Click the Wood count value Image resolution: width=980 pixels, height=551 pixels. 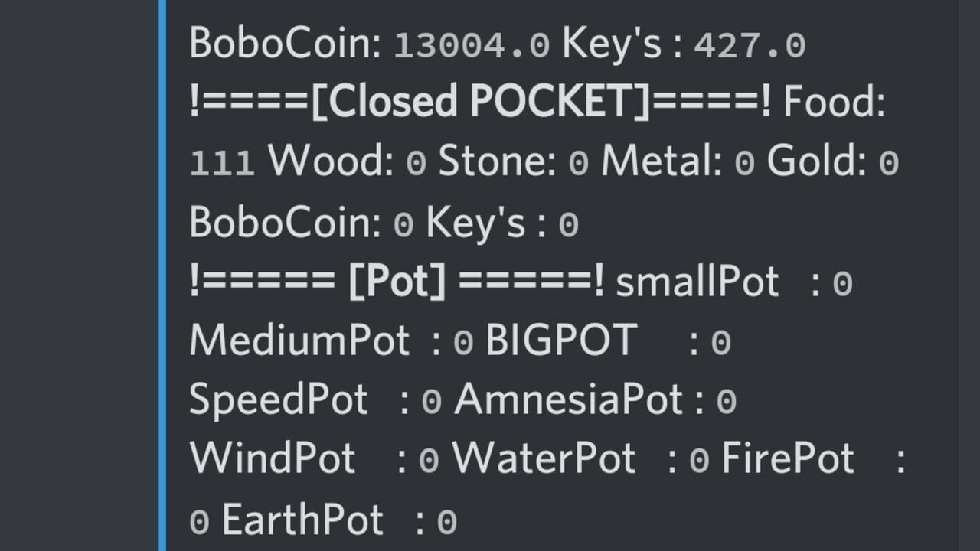[x=416, y=164]
